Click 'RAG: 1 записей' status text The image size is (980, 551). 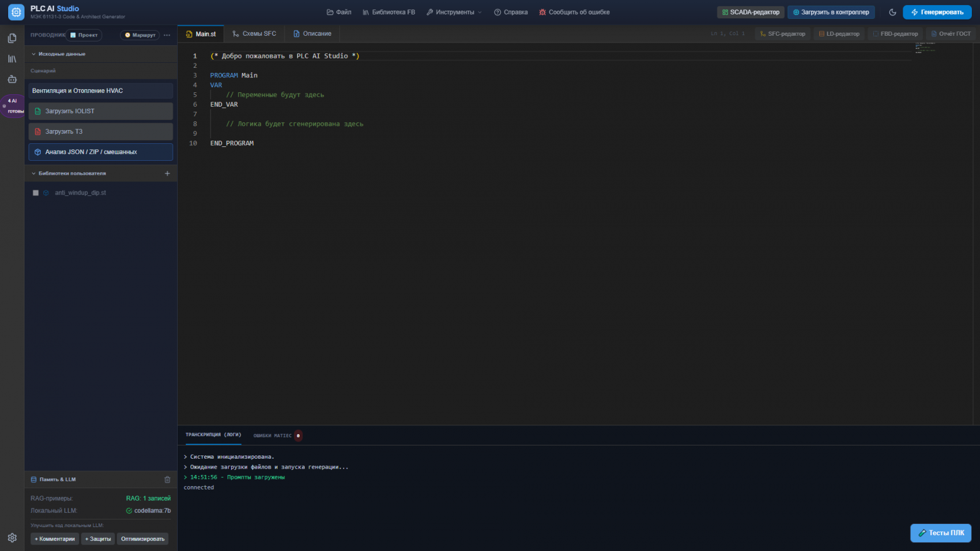[148, 498]
